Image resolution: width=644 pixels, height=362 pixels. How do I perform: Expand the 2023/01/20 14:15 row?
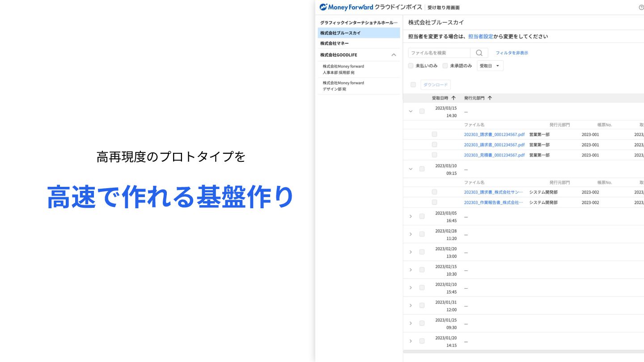click(x=411, y=341)
